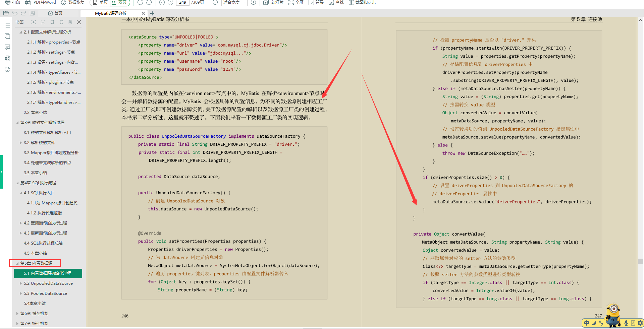Open the PDF转Word converter
The width and height of the screenshot is (644, 329).
click(x=41, y=2)
